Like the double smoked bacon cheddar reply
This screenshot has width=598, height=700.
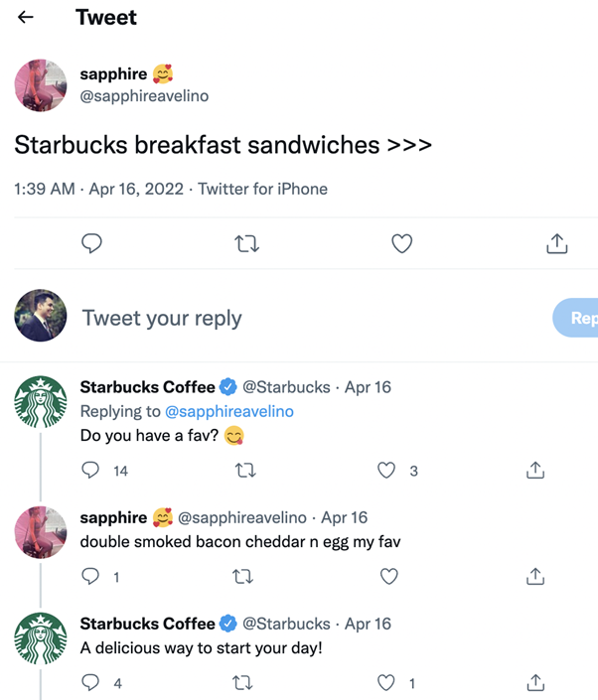click(x=388, y=576)
